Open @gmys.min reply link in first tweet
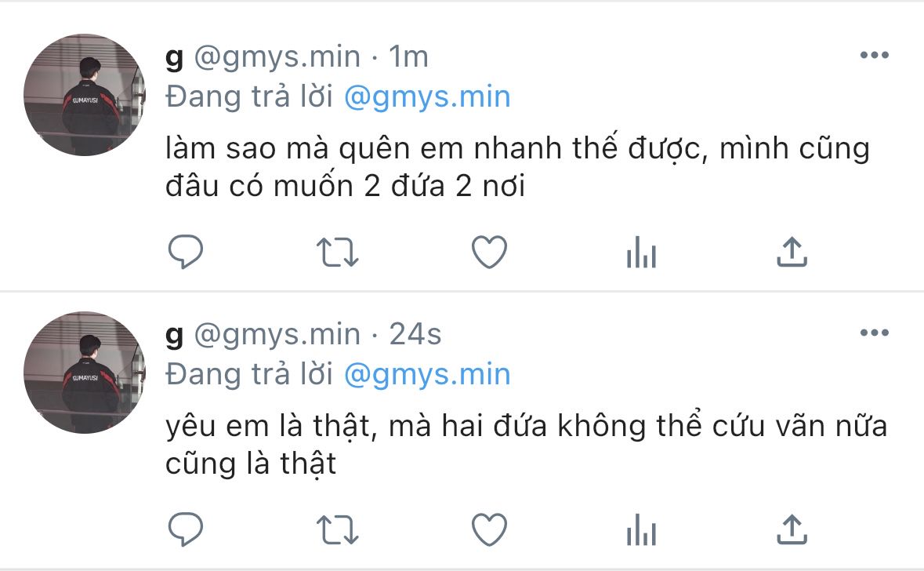924x571 pixels. (427, 96)
